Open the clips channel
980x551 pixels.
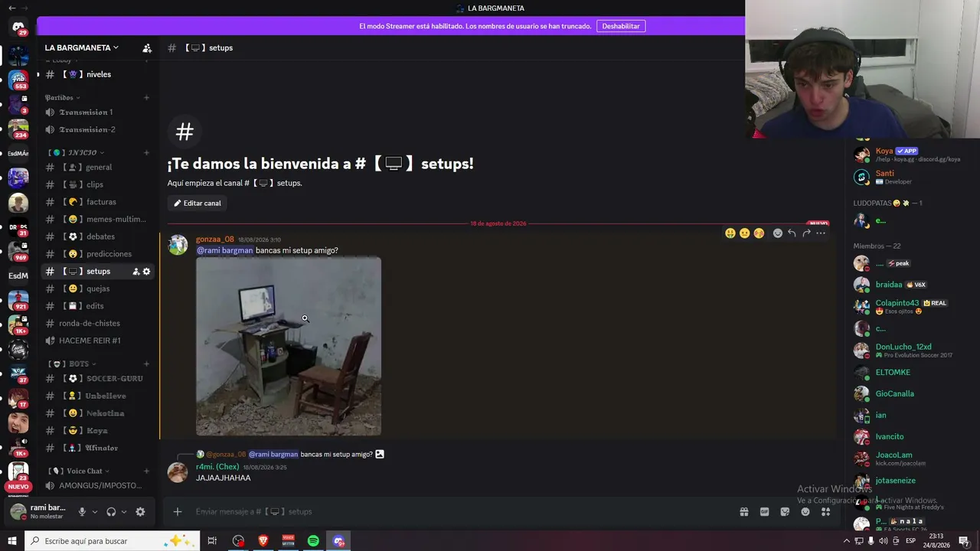pos(99,184)
